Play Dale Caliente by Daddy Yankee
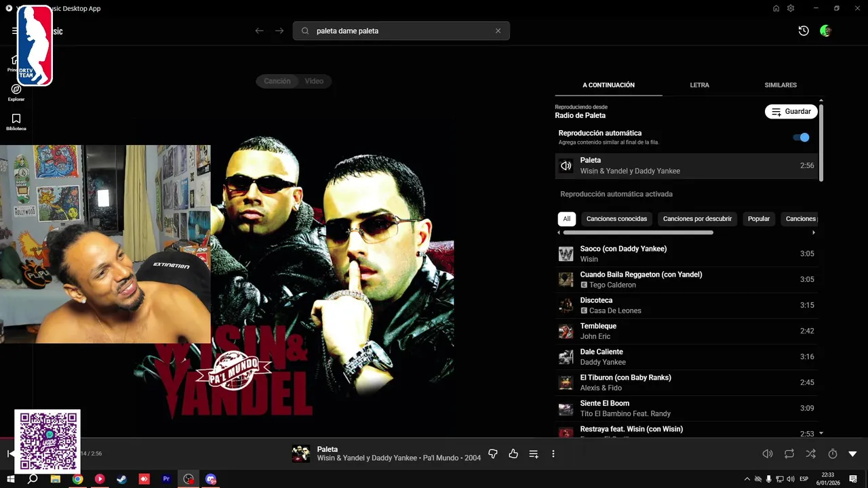 [686, 357]
